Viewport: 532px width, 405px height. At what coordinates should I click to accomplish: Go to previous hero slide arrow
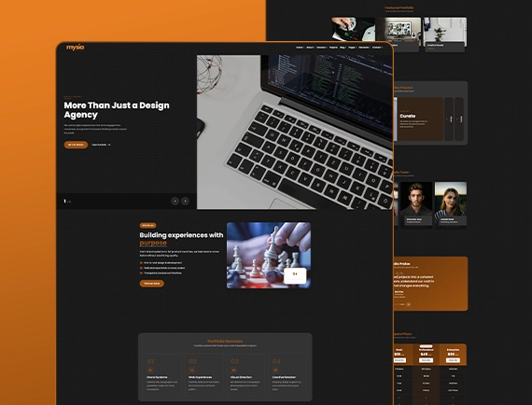(x=175, y=202)
